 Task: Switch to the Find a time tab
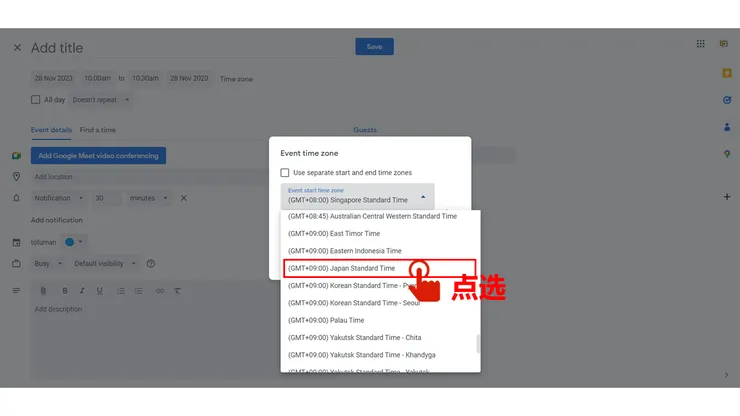point(98,130)
